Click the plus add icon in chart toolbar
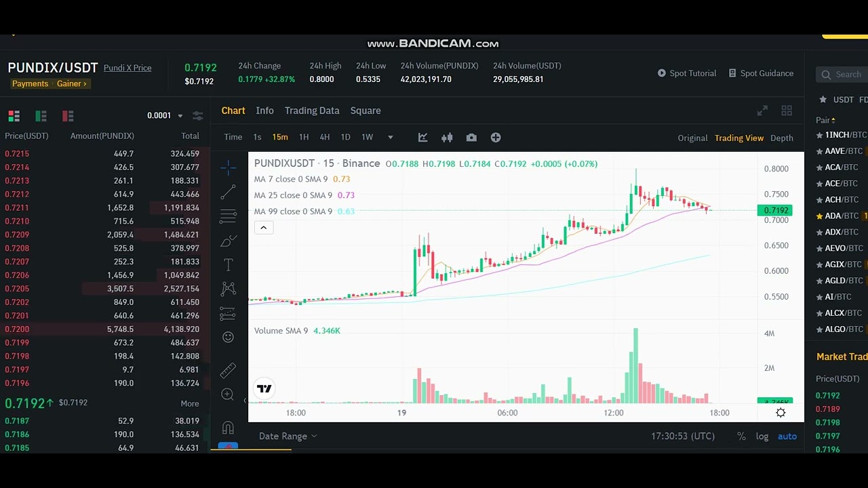The height and width of the screenshot is (488, 868). click(496, 138)
